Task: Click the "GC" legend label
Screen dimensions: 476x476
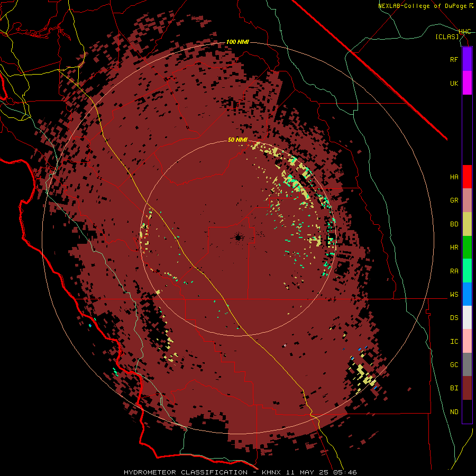Action: click(x=454, y=364)
